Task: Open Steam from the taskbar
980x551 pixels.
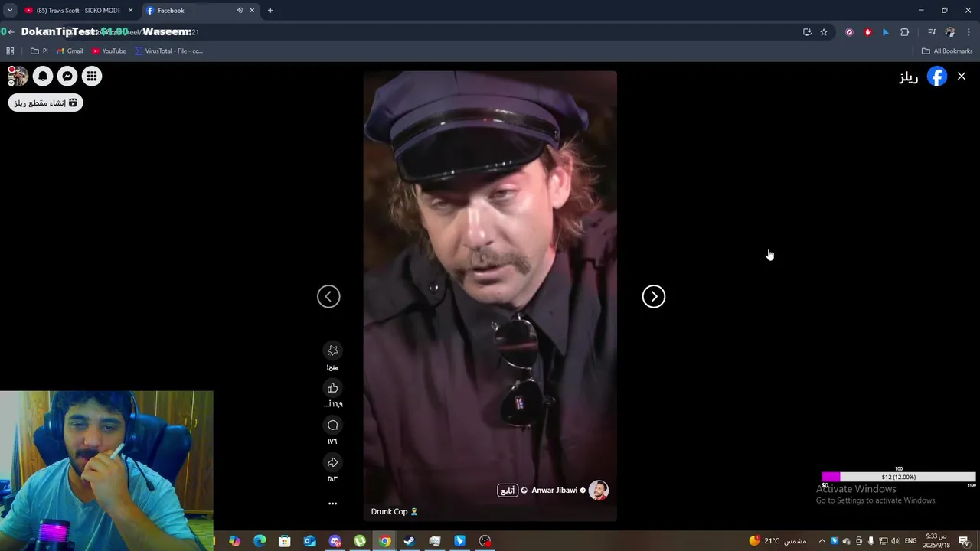Action: pyautogui.click(x=410, y=541)
